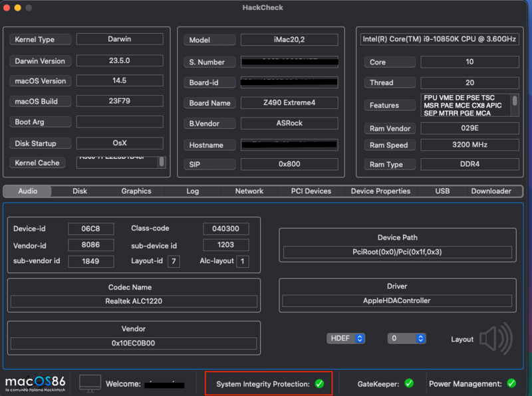Viewport: 532px width, 396px height.
Task: Open the Downloader tab
Action: [491, 191]
